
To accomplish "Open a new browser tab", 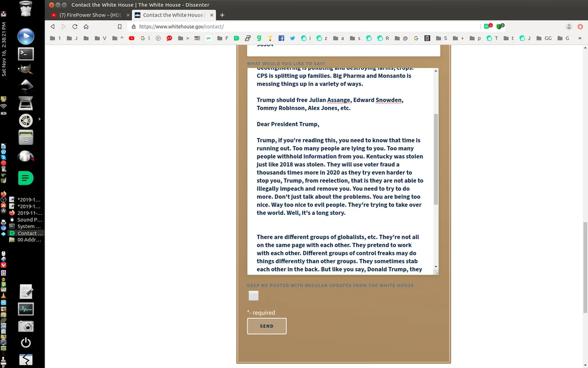I will tap(222, 15).
